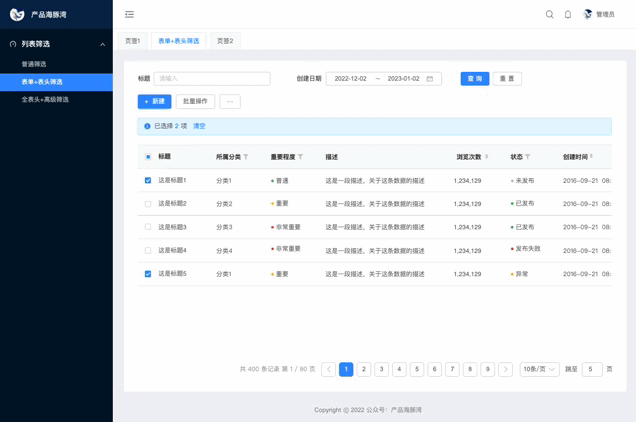Go to page 6 in pagination
636x422 pixels.
tap(434, 369)
